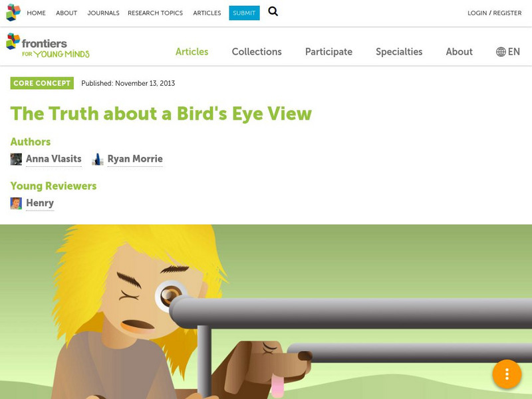
Task: Open author Ryan Morrie link
Action: pos(135,159)
